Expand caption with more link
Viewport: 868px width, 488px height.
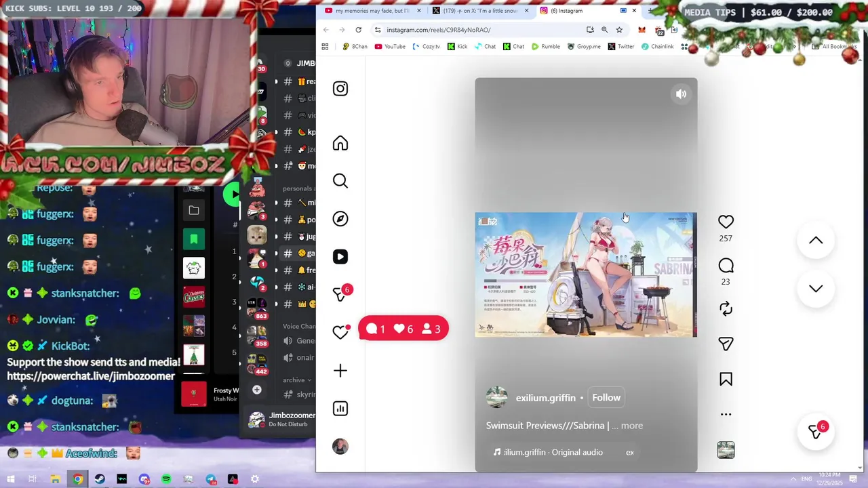(631, 426)
